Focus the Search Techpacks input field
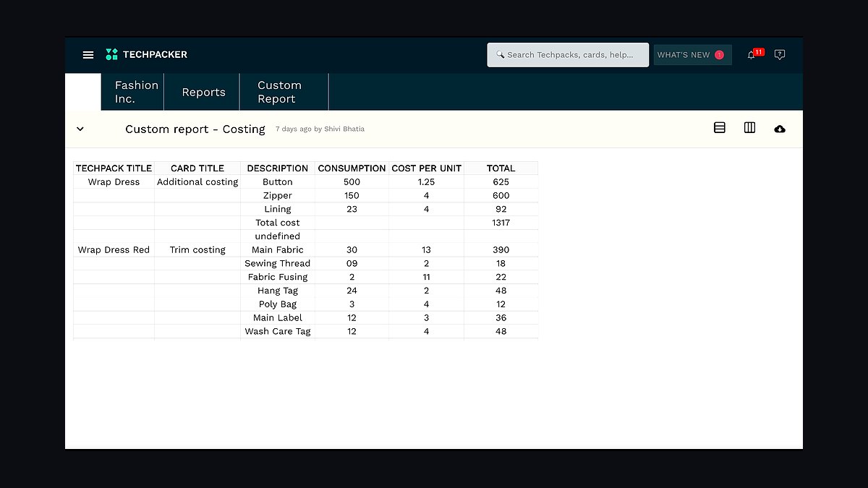 [x=568, y=55]
